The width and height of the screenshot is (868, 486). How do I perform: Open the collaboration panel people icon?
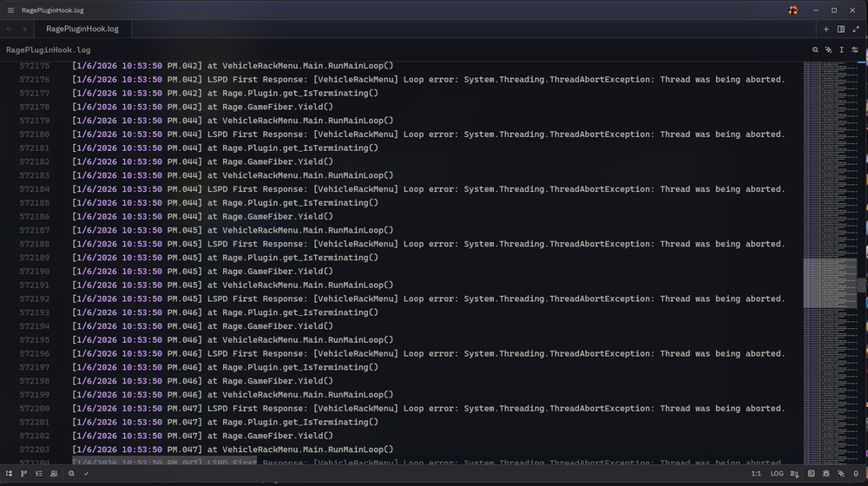pyautogui.click(x=54, y=474)
